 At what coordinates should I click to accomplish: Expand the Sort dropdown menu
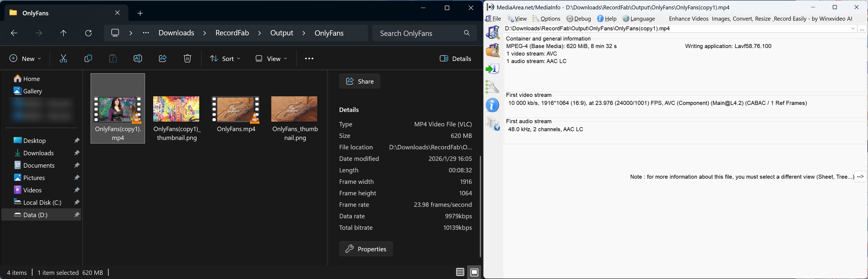click(x=225, y=59)
